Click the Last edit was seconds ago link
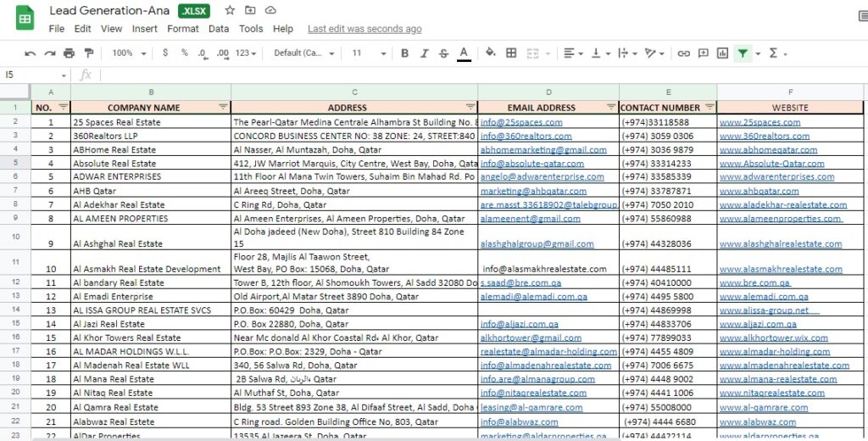This screenshot has width=868, height=441. [364, 29]
